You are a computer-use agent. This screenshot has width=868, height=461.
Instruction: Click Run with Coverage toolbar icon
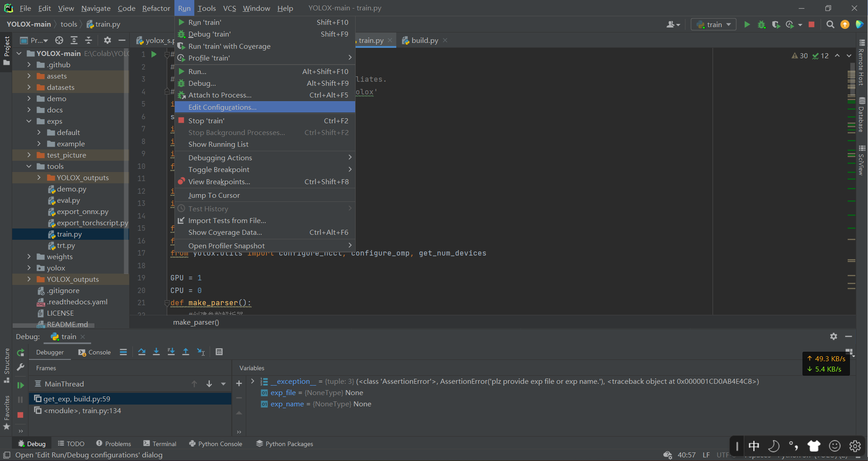pos(776,24)
